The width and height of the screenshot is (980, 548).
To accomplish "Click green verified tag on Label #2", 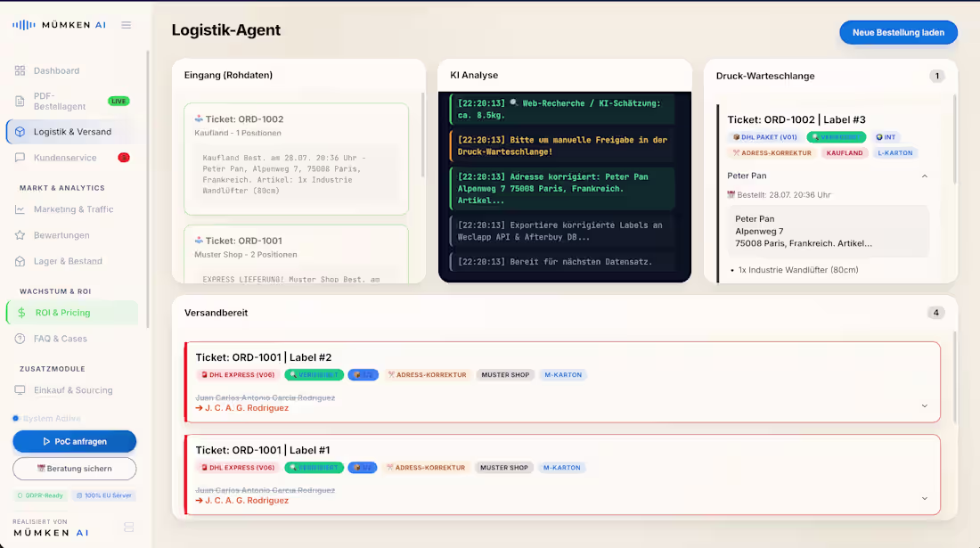I will point(314,375).
